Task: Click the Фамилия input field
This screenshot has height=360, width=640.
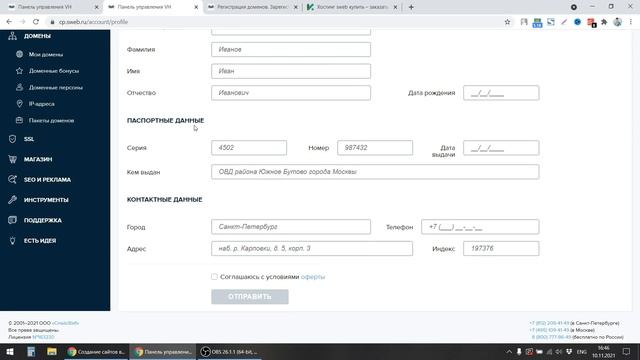Action: (x=291, y=49)
